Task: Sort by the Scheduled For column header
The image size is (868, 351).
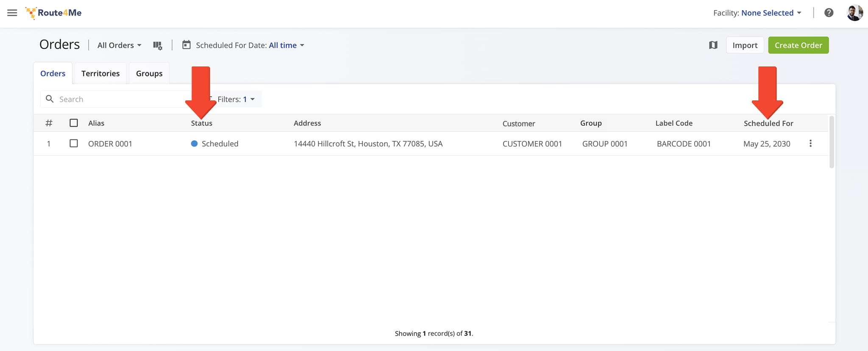Action: pos(768,123)
